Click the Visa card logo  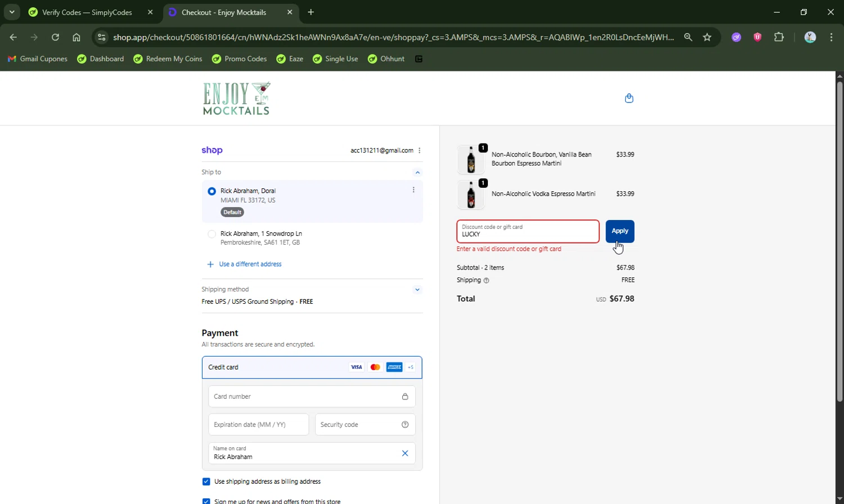(x=357, y=367)
